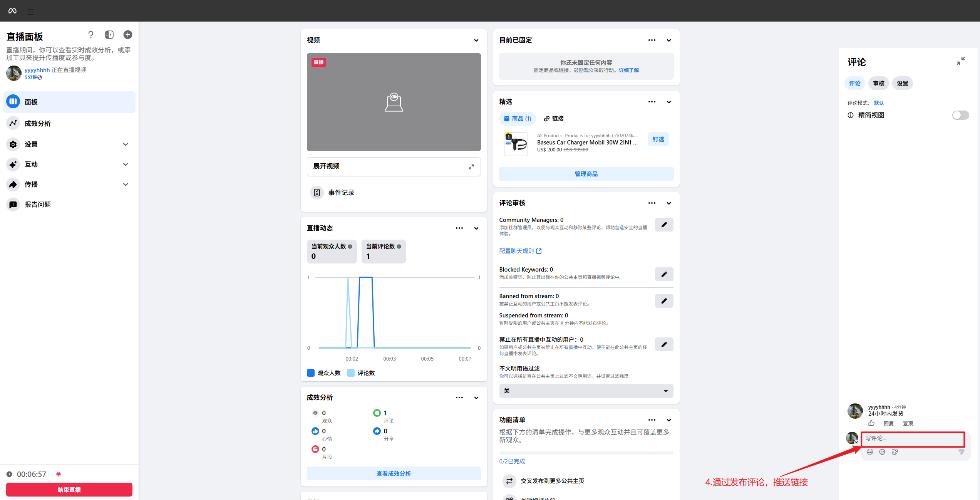Open more options for 精选 panel
This screenshot has height=500, width=980.
(x=652, y=102)
